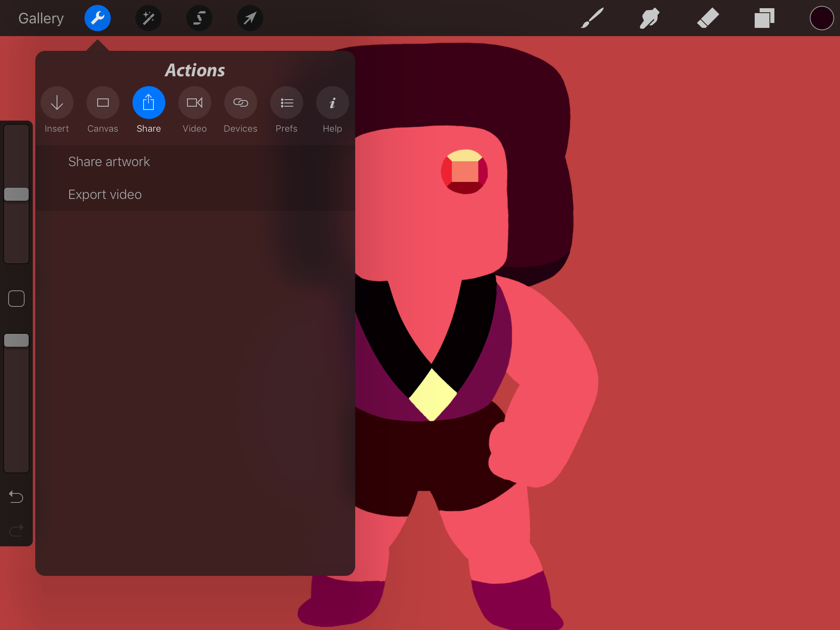This screenshot has width=840, height=630.
Task: Open the Adjustments magic wand
Action: [148, 18]
